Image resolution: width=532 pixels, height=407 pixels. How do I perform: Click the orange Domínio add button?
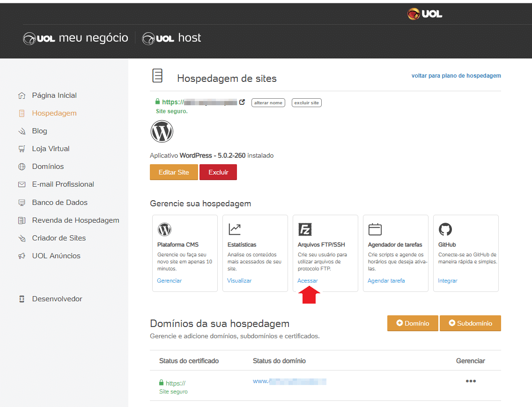click(413, 323)
